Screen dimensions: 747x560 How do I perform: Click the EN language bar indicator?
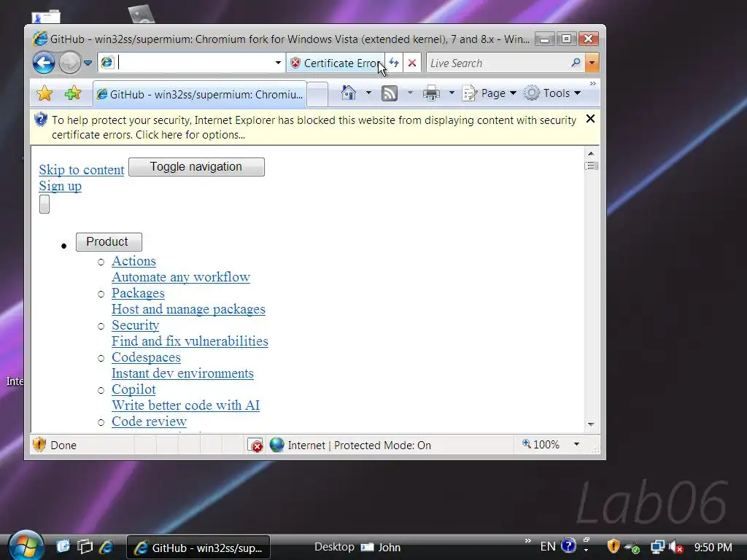click(548, 547)
